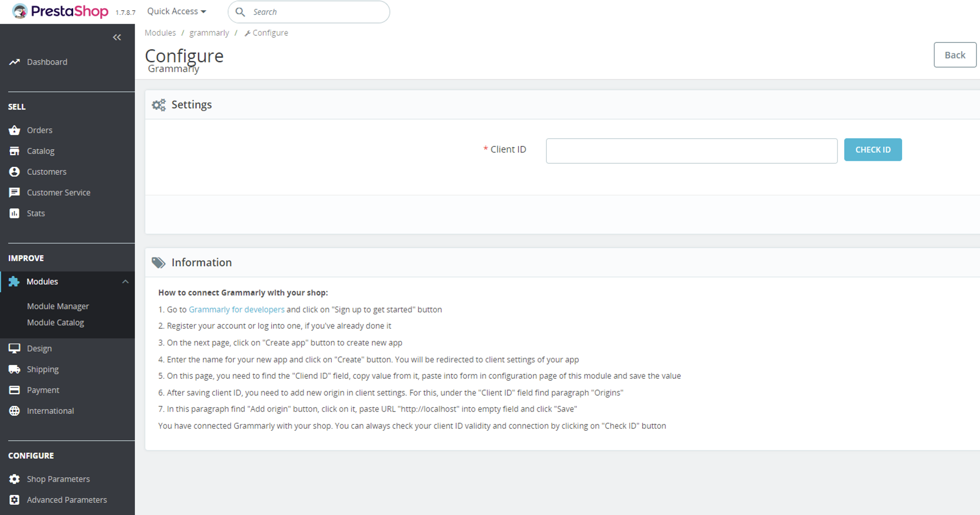Image resolution: width=980 pixels, height=515 pixels.
Task: Click the PrestaShop logo
Action: (60, 11)
